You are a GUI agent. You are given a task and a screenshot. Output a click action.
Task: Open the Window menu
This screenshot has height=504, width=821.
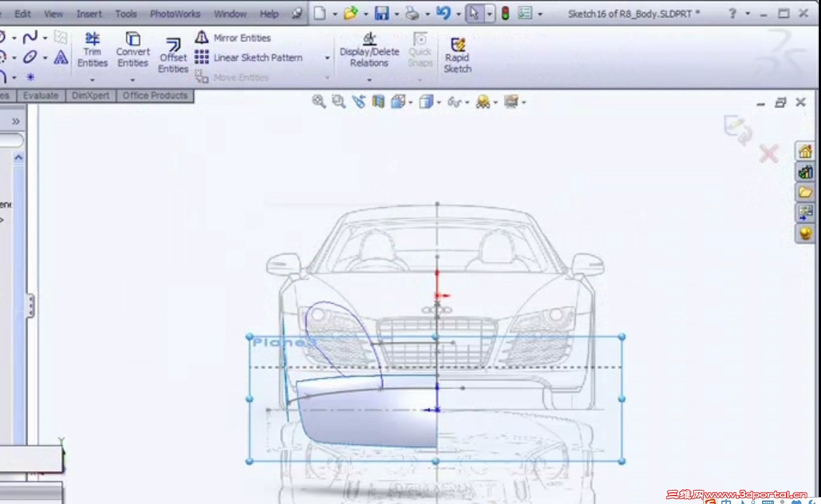tap(230, 14)
